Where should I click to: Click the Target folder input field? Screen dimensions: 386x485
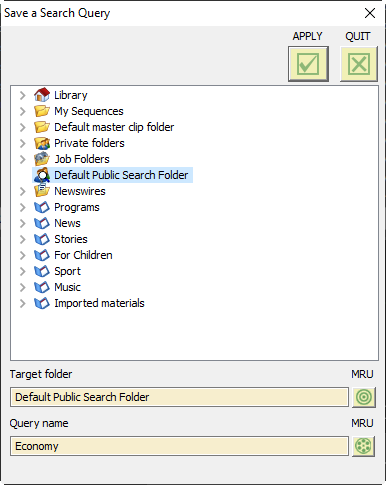point(179,397)
